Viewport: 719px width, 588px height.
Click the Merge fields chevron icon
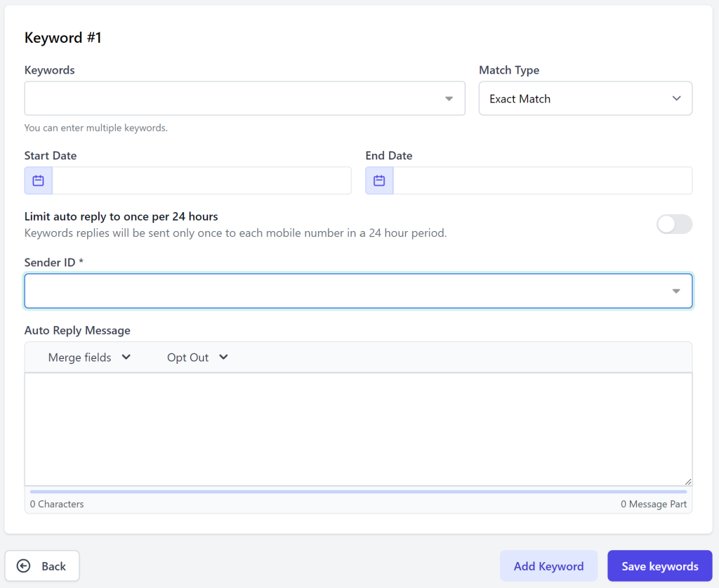click(126, 357)
